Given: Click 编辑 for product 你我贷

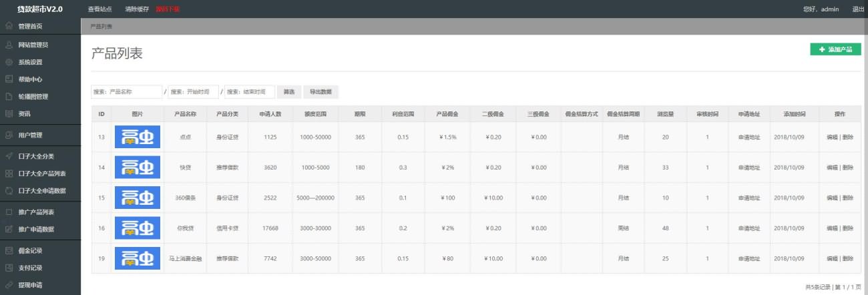Looking at the screenshot, I should [832, 228].
